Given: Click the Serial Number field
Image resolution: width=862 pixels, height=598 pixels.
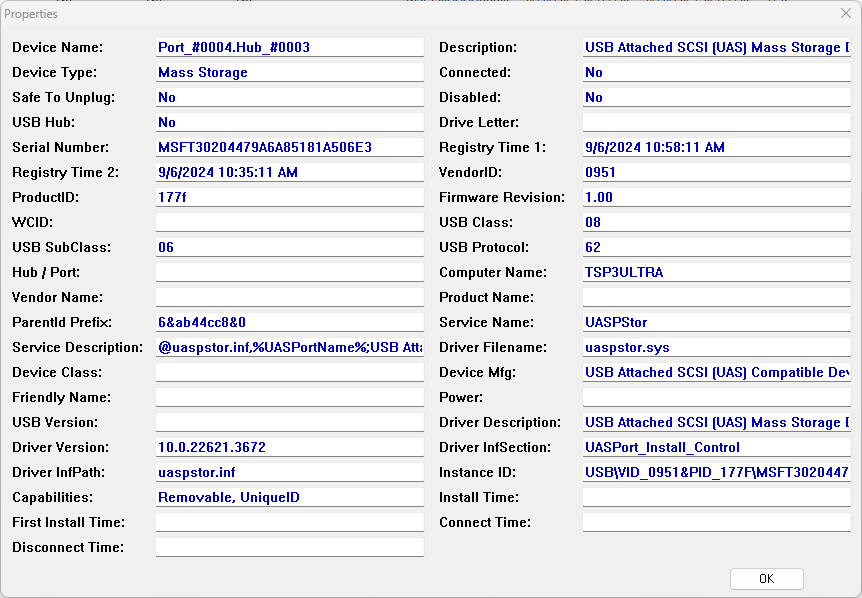Looking at the screenshot, I should click(x=290, y=147).
